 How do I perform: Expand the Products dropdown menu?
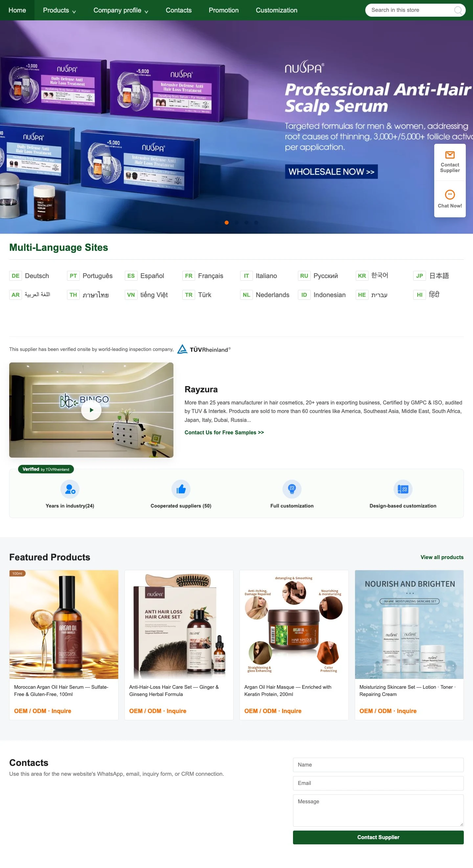(x=59, y=10)
